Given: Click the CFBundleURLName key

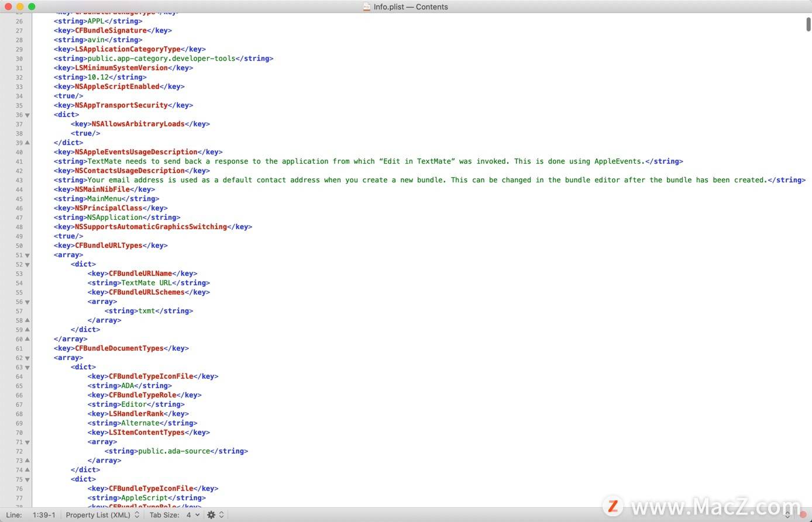Looking at the screenshot, I should click(140, 274).
